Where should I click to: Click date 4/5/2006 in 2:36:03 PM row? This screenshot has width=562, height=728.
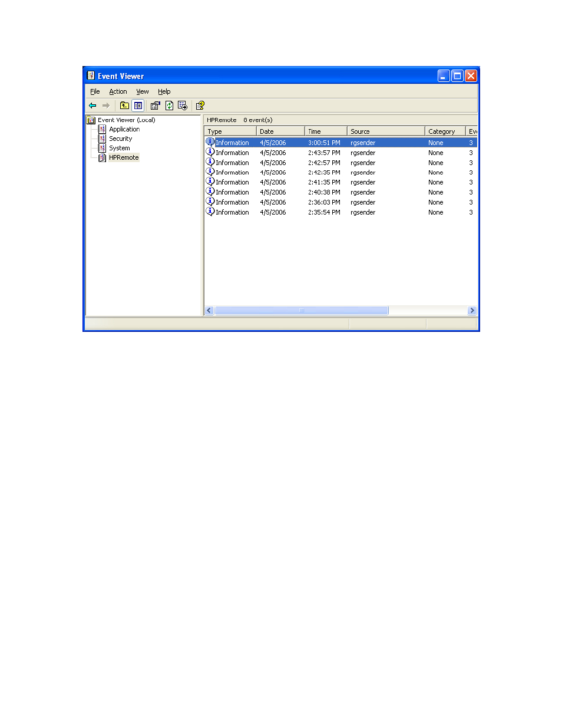273,202
